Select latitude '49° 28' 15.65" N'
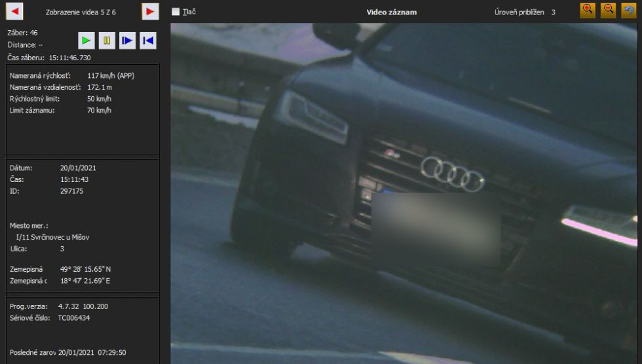The height and width of the screenshot is (364, 642). pos(86,269)
